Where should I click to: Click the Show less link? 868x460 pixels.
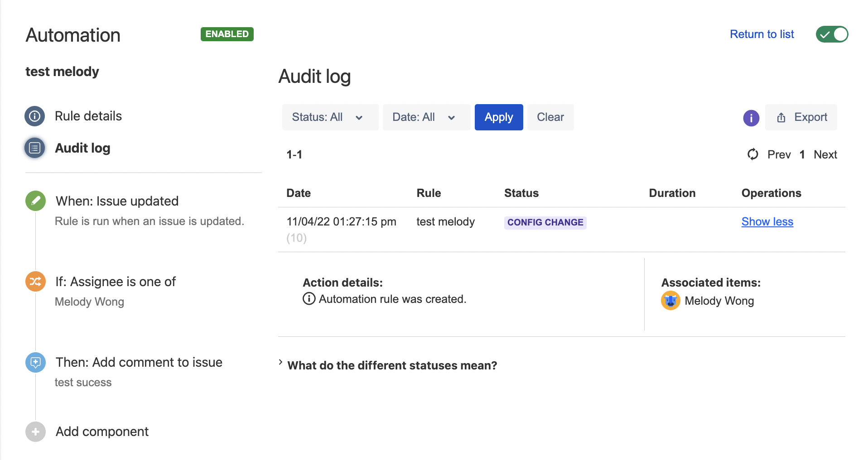pos(767,222)
